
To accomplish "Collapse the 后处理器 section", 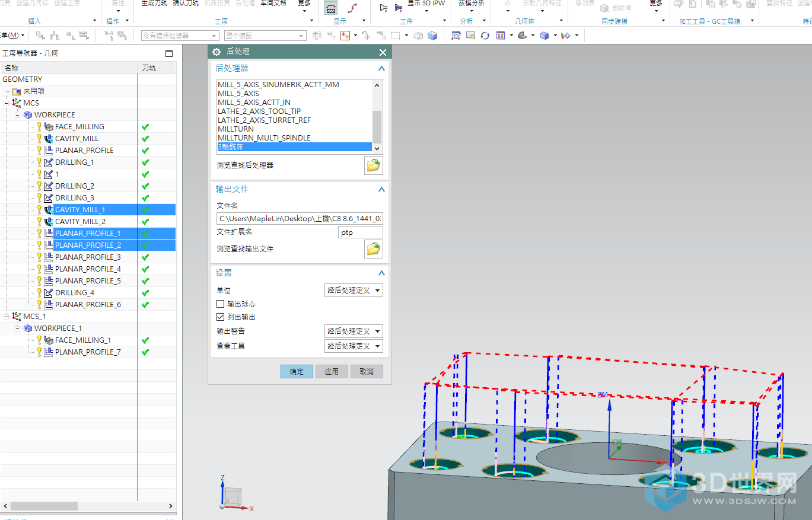I will pos(381,69).
